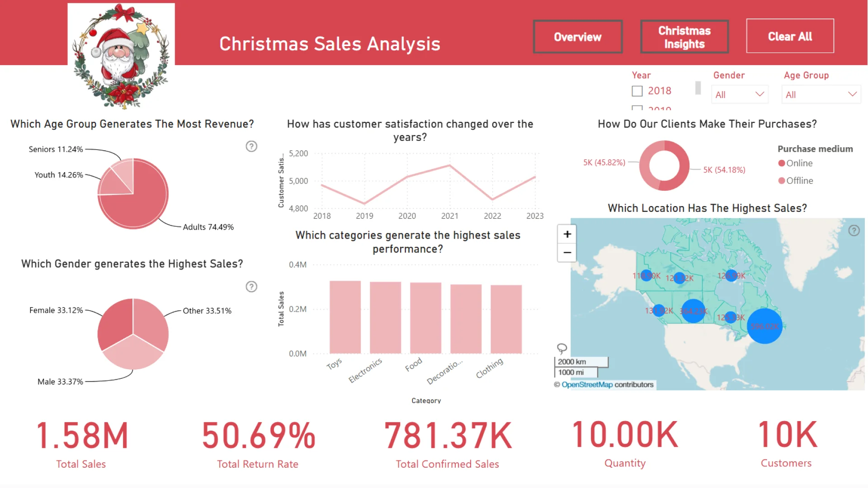Click the Adults 74.49% label
This screenshot has width=868, height=488.
208,227
